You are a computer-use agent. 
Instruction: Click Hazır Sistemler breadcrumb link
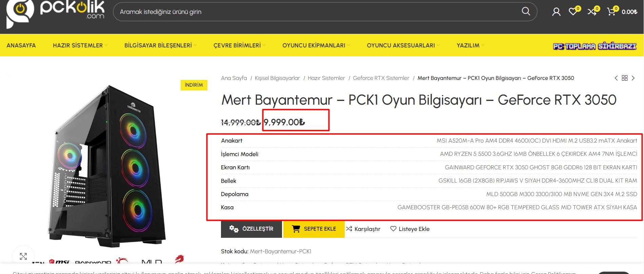coord(326,78)
